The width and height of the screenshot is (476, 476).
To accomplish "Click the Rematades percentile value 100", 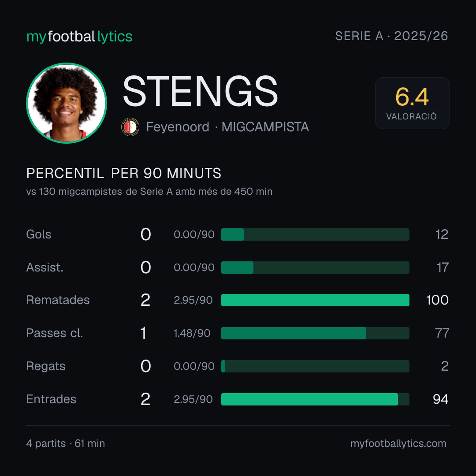I will tap(437, 300).
